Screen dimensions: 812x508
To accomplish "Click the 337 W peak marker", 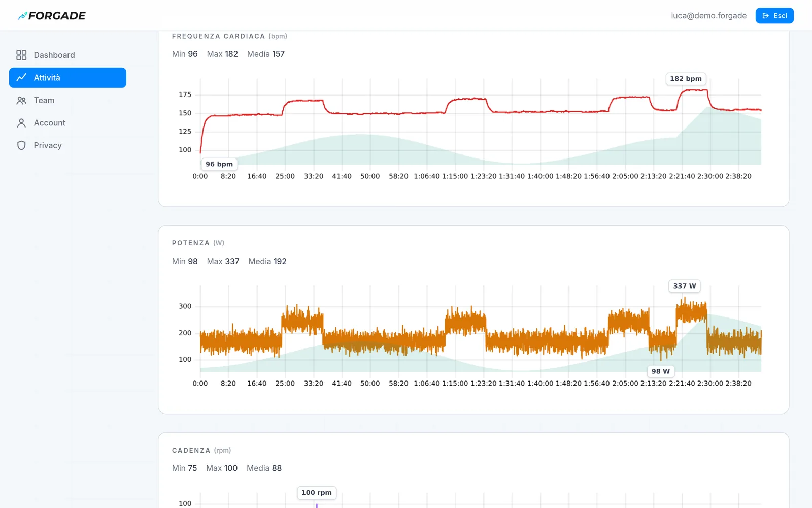I will pos(685,286).
